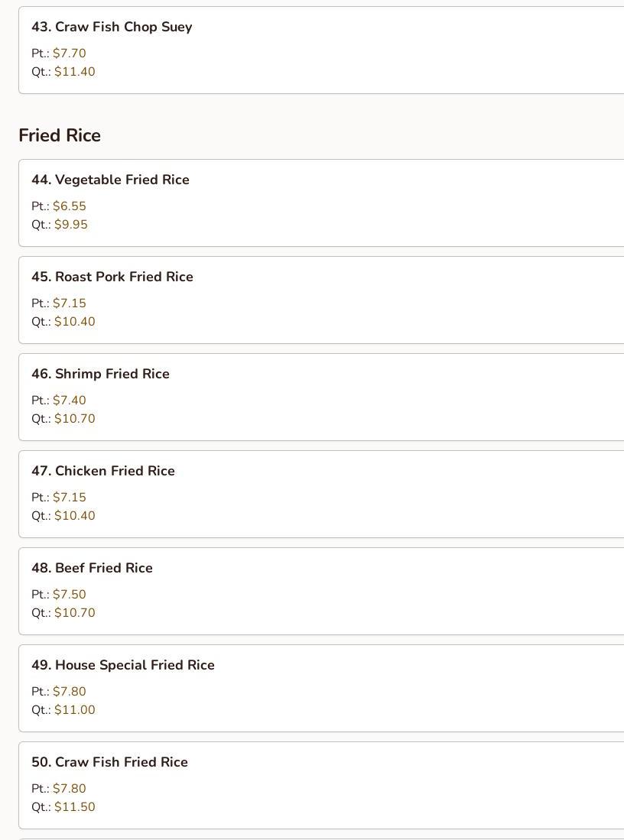Select quart price of Roast Pork Fried Rice
Screen dimensions: 624x840
(75, 322)
